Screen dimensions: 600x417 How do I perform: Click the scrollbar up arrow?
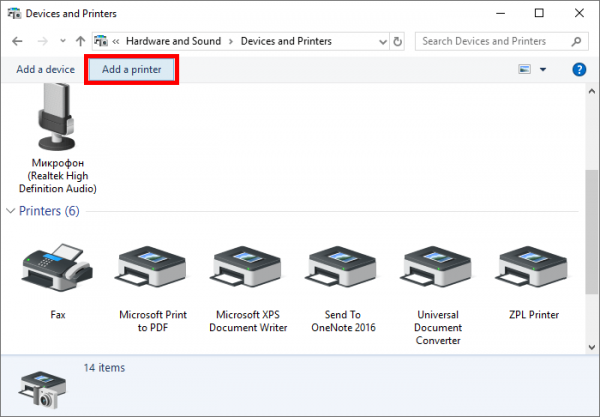[592, 91]
